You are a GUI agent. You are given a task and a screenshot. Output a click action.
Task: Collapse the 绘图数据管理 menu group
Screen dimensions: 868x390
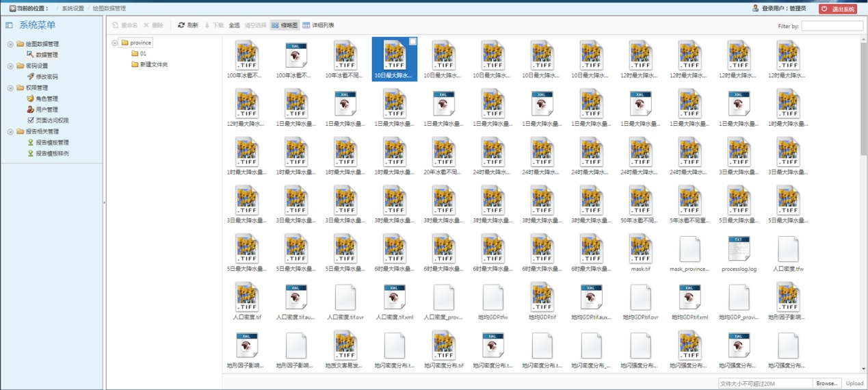(10, 44)
